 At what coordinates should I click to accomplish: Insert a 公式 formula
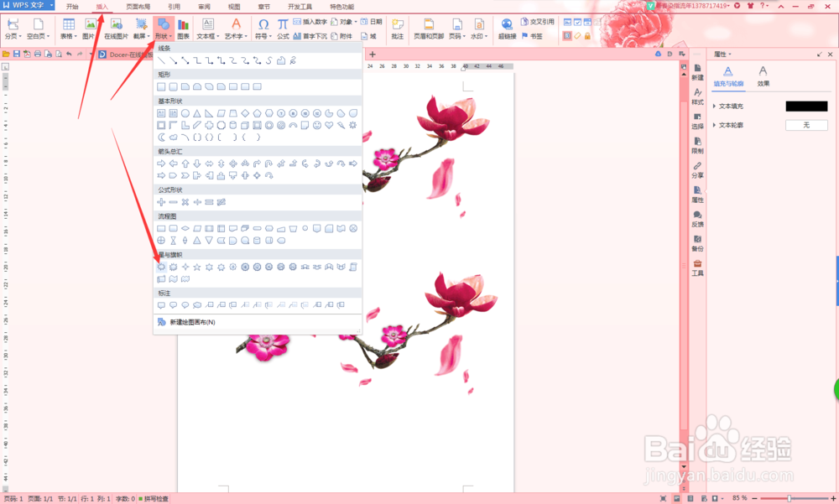tap(283, 32)
